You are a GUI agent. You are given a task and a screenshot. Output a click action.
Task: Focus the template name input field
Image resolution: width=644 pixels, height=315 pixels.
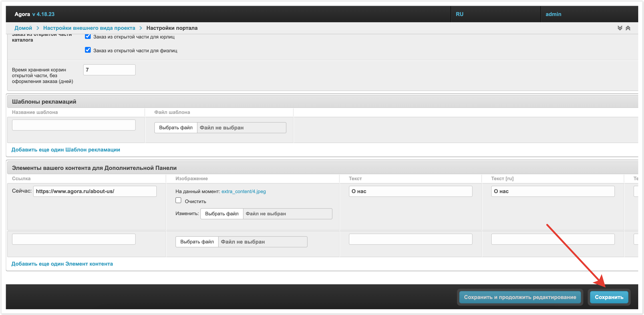(x=74, y=125)
